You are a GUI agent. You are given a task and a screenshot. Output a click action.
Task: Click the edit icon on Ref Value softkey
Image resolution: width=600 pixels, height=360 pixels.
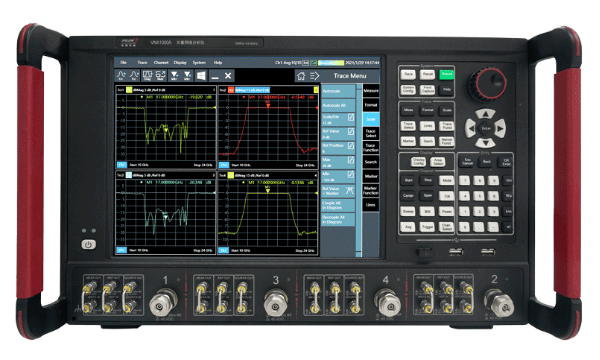point(351,132)
